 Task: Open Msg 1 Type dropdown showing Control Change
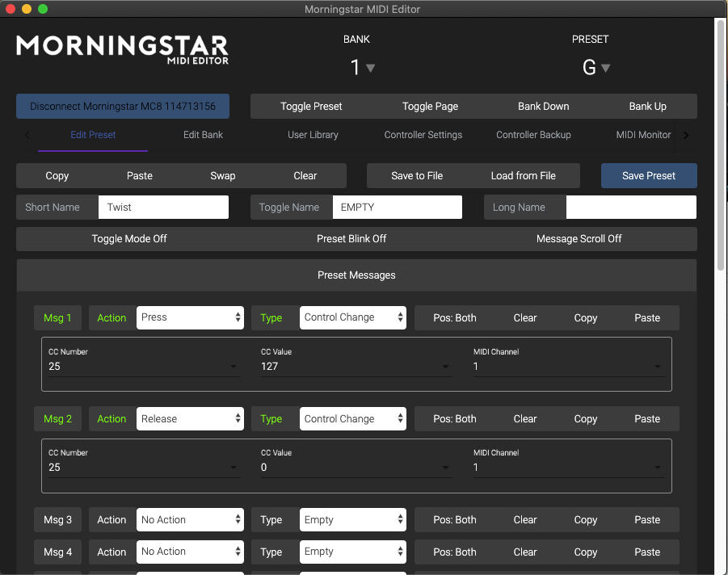coord(353,318)
